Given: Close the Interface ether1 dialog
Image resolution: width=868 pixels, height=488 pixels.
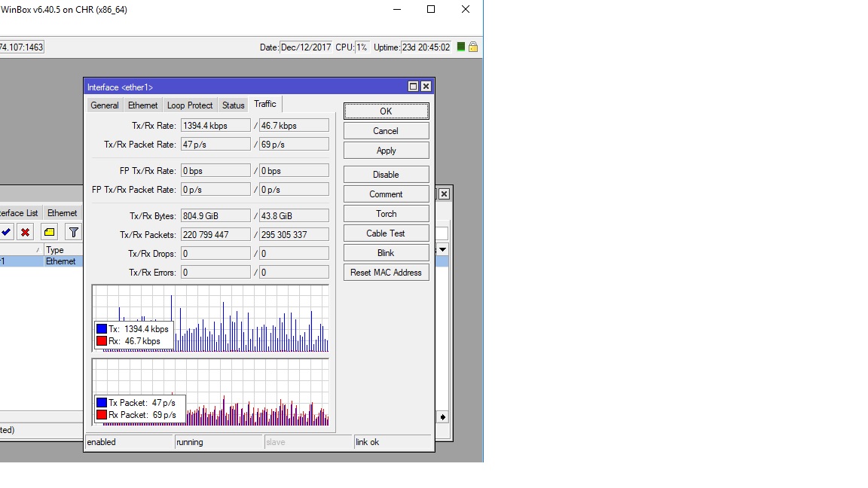Looking at the screenshot, I should 426,87.
